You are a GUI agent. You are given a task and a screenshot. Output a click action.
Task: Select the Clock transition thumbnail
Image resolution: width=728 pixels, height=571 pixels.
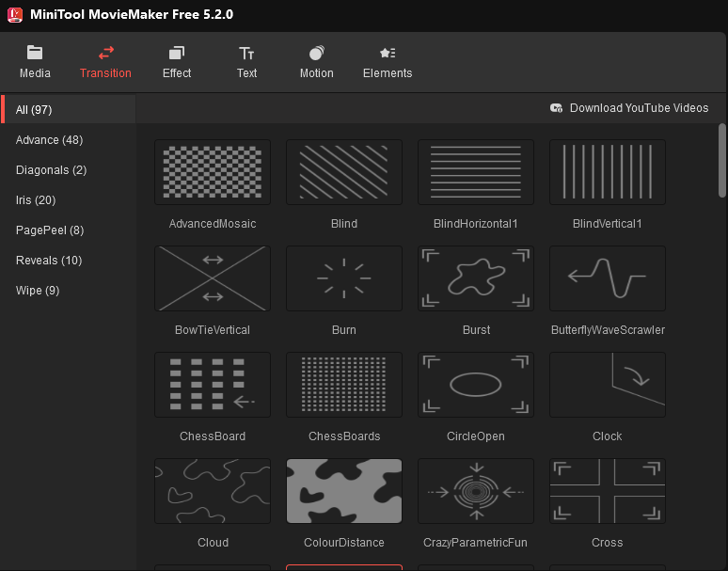coord(608,385)
